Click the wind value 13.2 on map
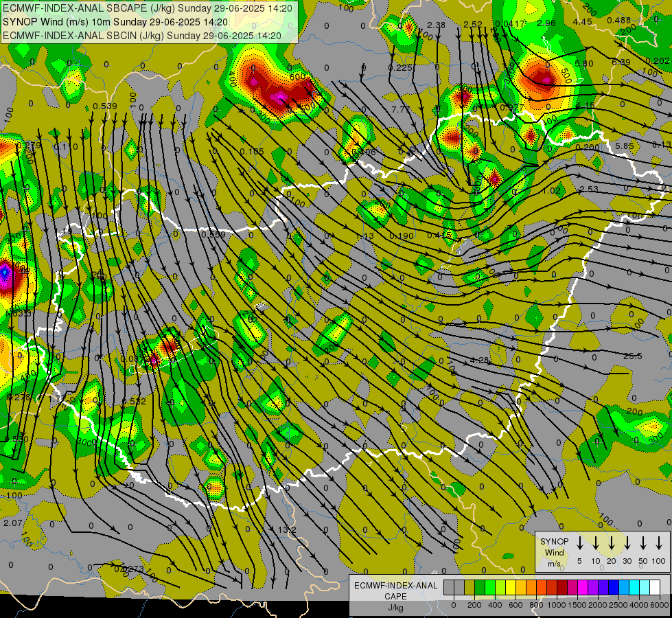 tap(287, 530)
